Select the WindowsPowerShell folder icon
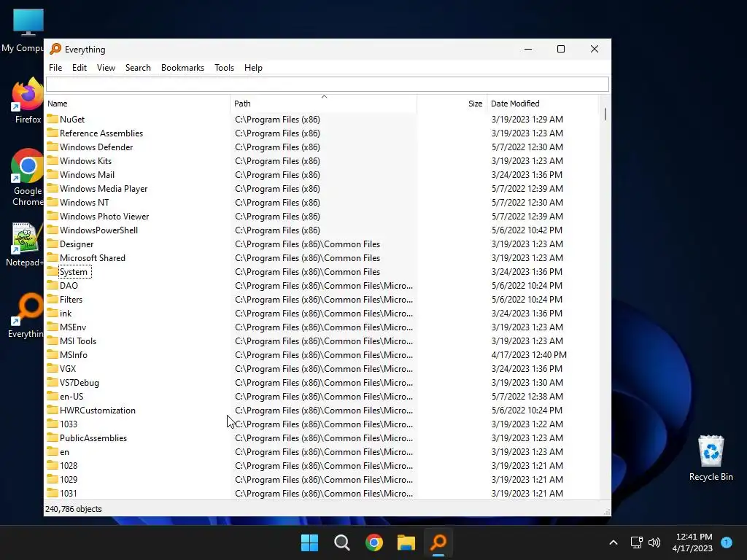 click(x=53, y=230)
